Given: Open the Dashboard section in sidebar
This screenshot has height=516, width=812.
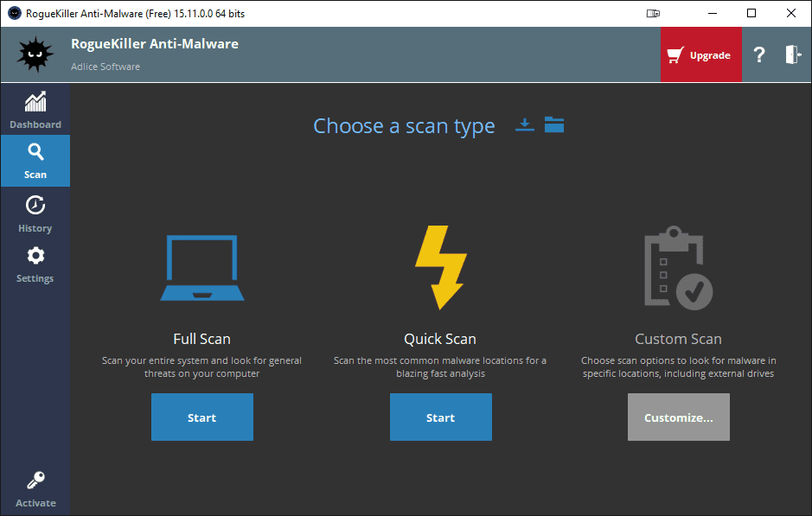Looking at the screenshot, I should 35,111.
